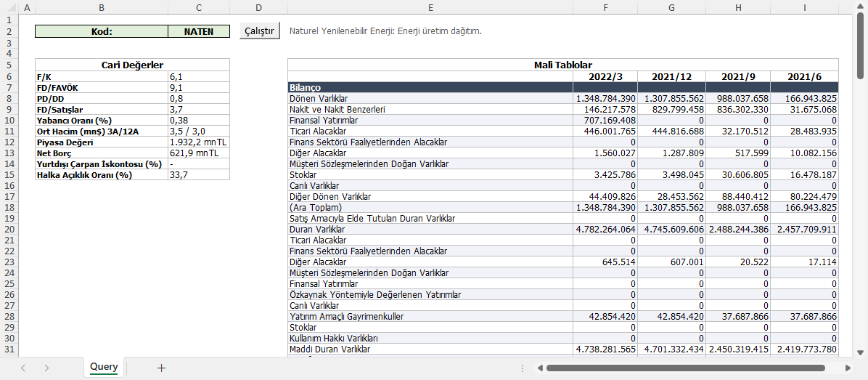Select Yurtdışı Çarpan İskontosu label

click(102, 164)
